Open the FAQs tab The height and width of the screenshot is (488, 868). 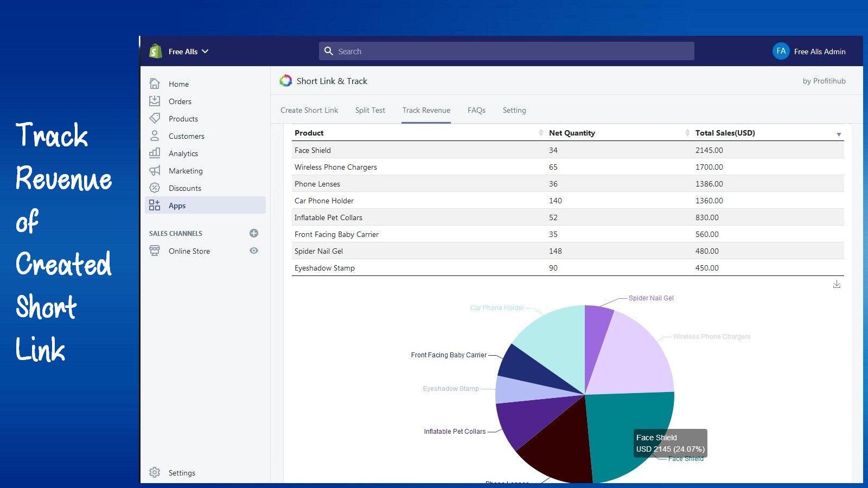tap(476, 110)
